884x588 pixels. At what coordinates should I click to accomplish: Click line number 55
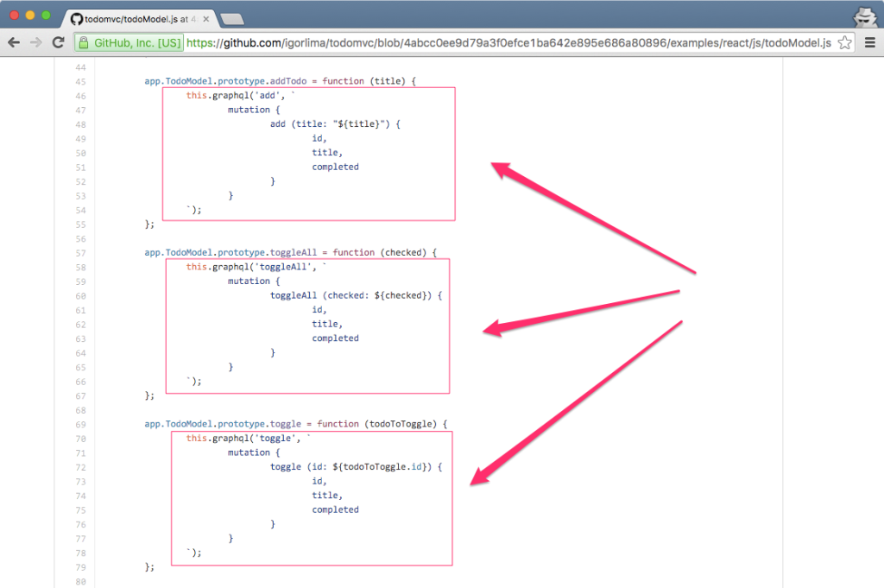pyautogui.click(x=80, y=225)
